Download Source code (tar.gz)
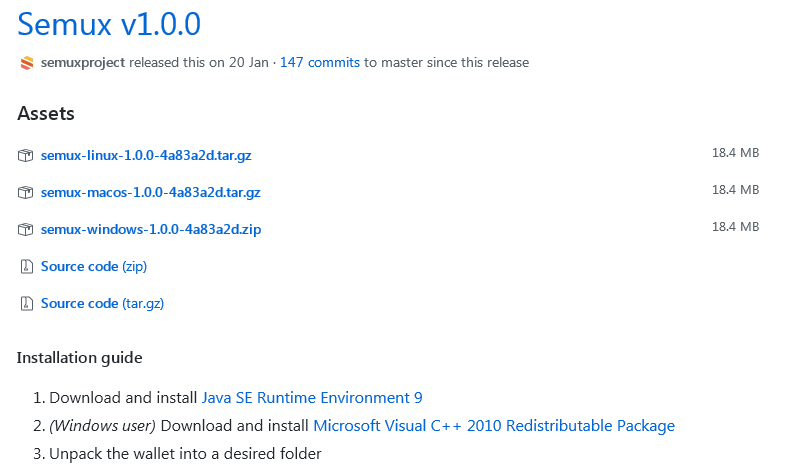This screenshot has width=802, height=473. click(102, 303)
